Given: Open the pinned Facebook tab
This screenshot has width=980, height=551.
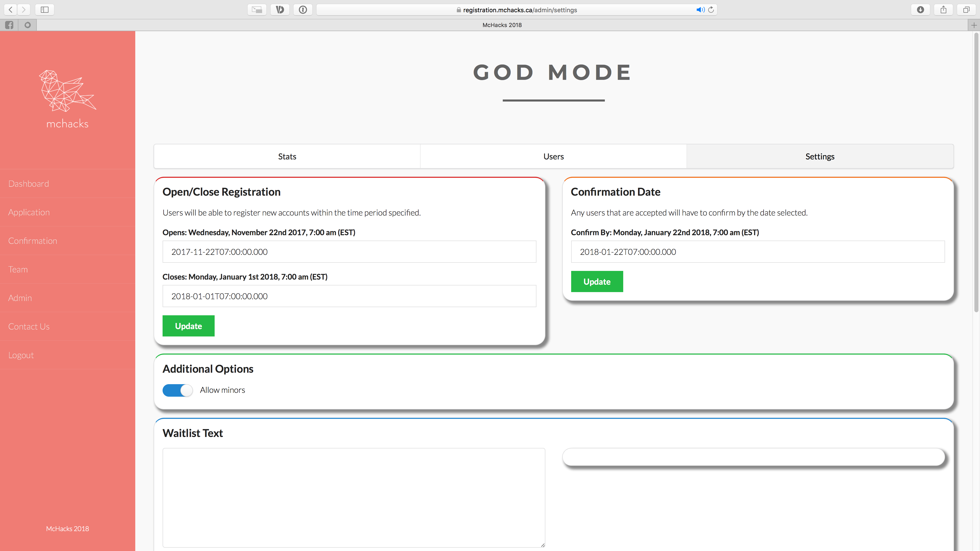Looking at the screenshot, I should click(x=9, y=25).
